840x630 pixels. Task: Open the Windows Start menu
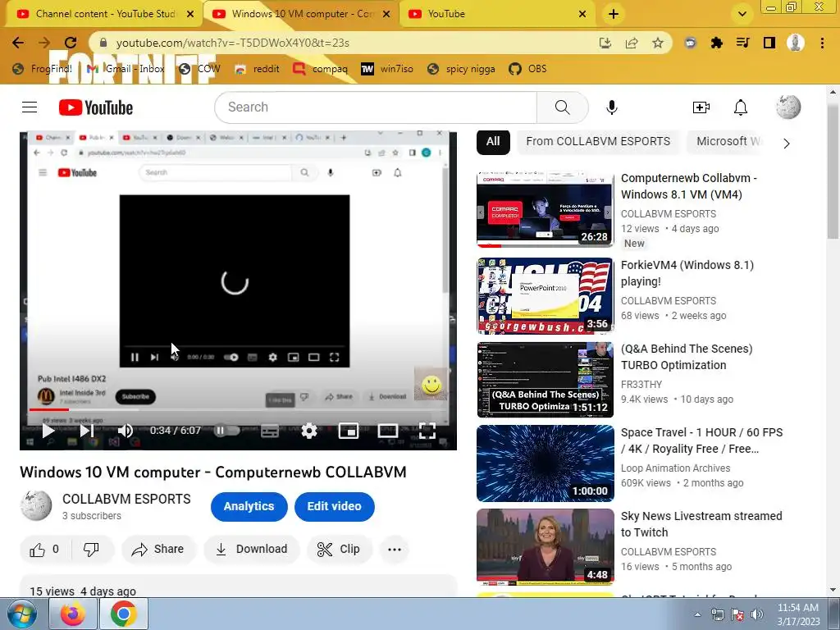coord(22,614)
